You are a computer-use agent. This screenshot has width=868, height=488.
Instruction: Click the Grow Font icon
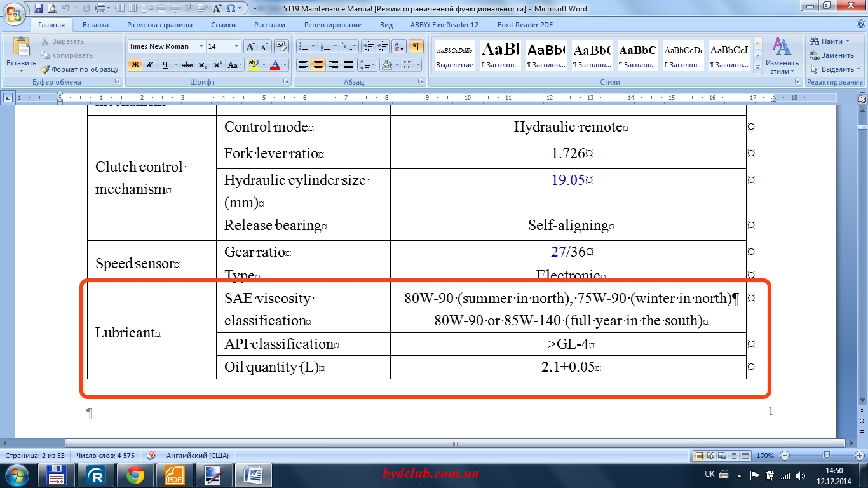pos(250,46)
